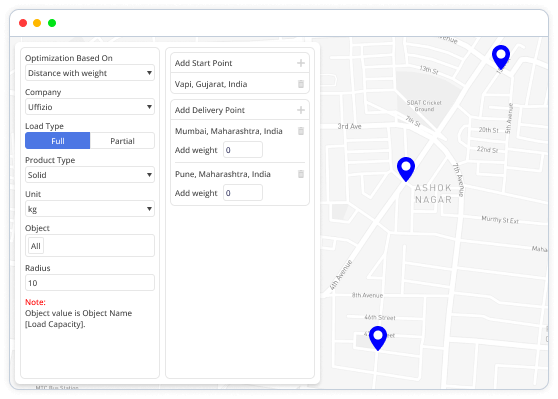Click the Radius input field
Image resolution: width=558 pixels, height=399 pixels.
pyautogui.click(x=90, y=283)
